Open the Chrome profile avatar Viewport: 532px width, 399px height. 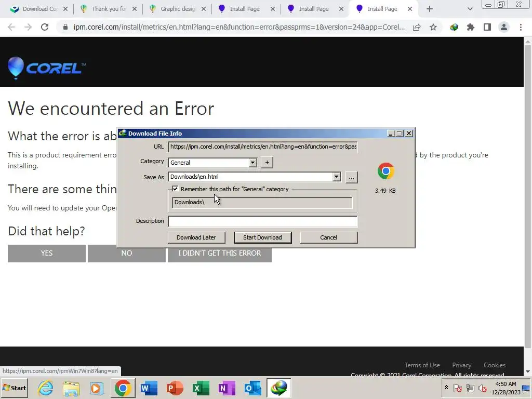coord(504,27)
